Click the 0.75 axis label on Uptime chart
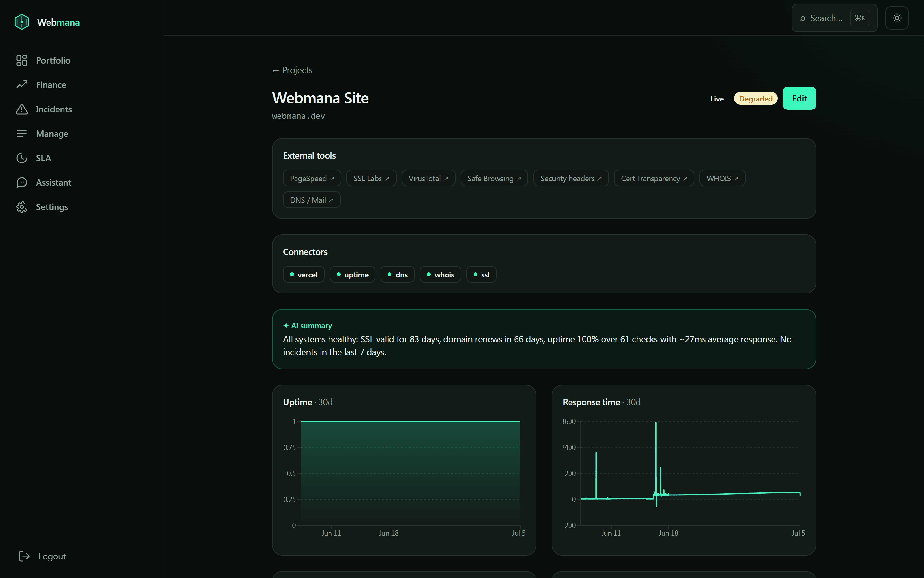The width and height of the screenshot is (924, 578). 289,447
